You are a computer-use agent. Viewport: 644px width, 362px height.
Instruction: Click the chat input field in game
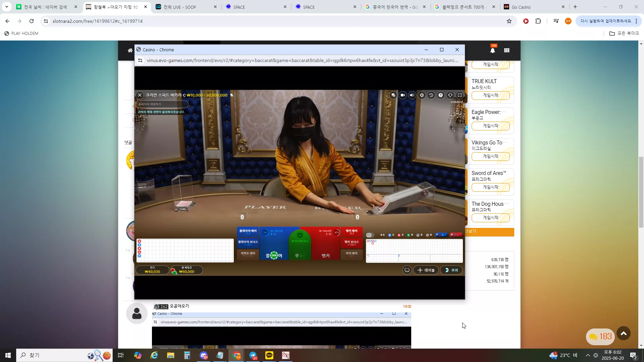[162, 104]
